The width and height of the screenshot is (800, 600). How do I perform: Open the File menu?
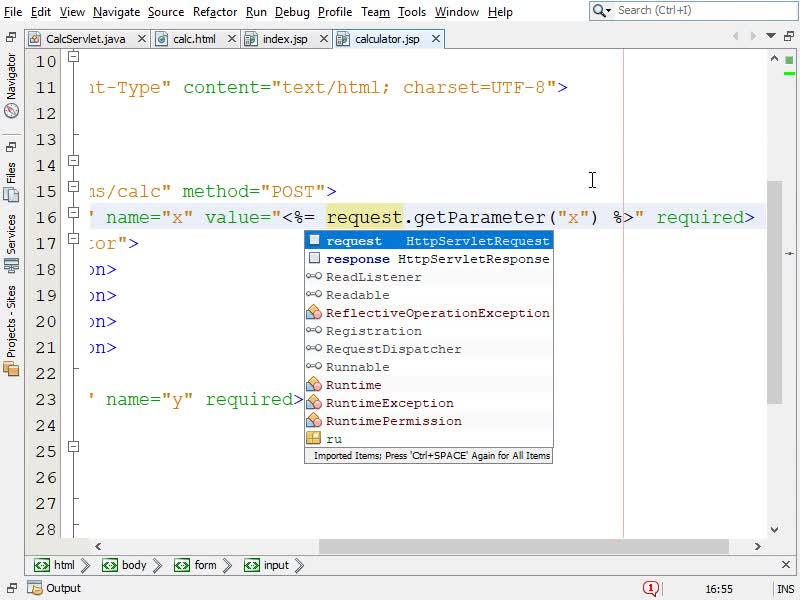13,12
